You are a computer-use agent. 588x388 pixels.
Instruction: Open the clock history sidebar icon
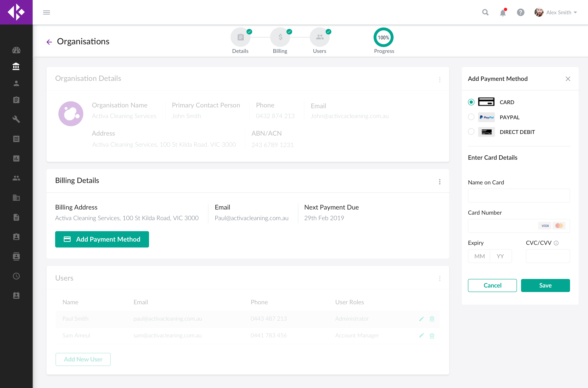(16, 276)
